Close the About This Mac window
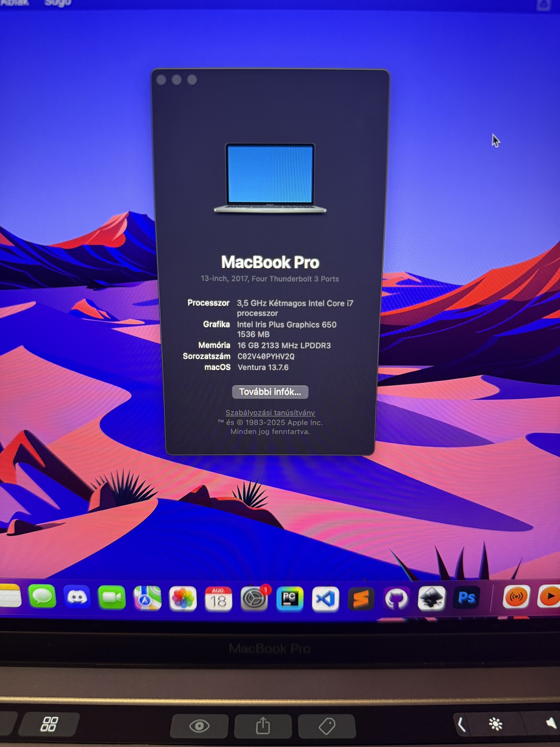The width and height of the screenshot is (560, 747). click(162, 80)
